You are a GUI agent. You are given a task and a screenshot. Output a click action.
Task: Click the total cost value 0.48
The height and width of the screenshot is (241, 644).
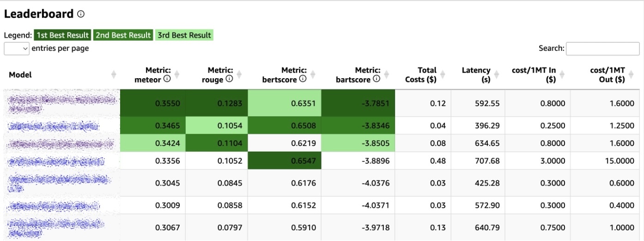[x=438, y=161]
